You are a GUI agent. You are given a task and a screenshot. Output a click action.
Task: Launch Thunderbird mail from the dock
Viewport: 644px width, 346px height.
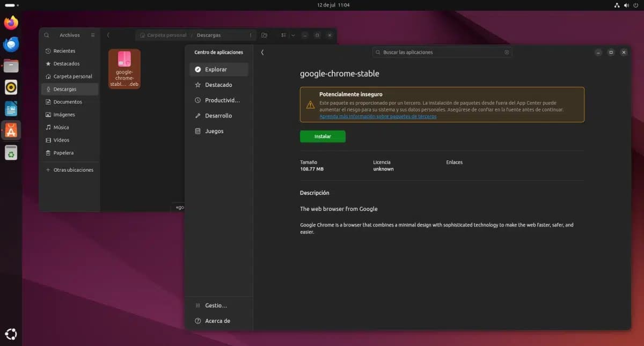pyautogui.click(x=11, y=44)
